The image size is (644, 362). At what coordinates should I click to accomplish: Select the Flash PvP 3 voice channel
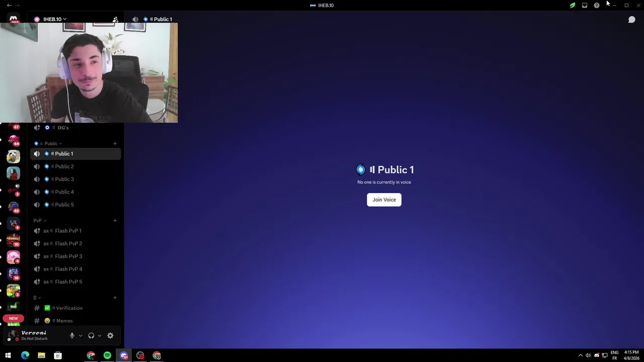pos(75,256)
